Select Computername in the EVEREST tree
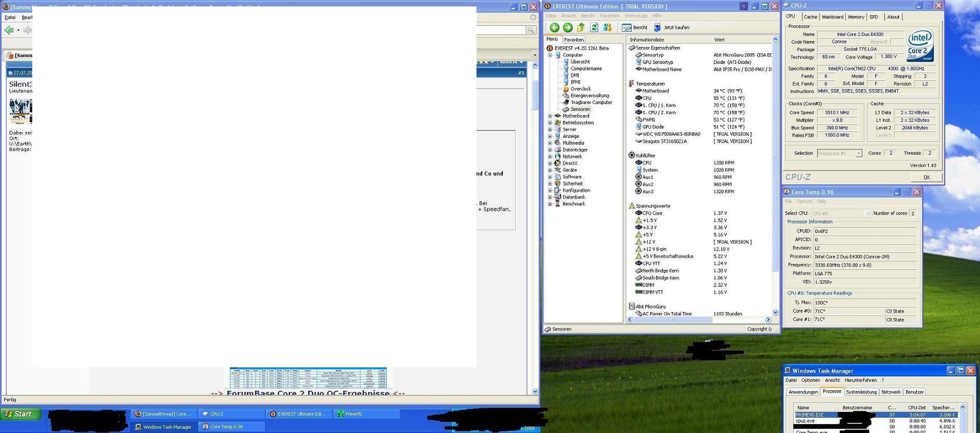The image size is (980, 433). pos(586,69)
